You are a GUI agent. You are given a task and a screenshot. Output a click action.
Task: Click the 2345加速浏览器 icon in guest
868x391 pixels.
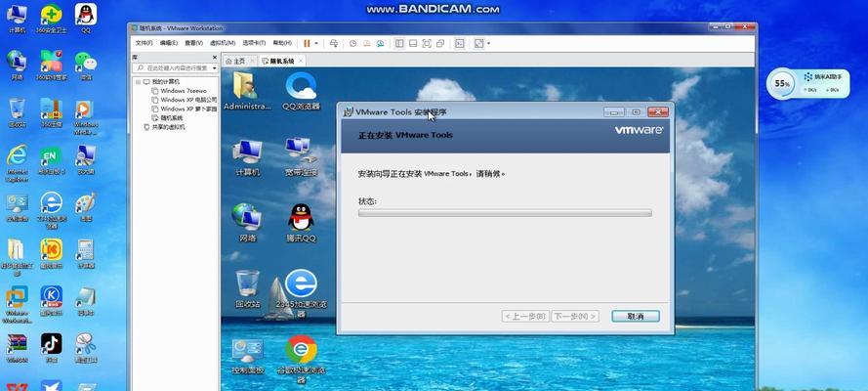tap(301, 293)
